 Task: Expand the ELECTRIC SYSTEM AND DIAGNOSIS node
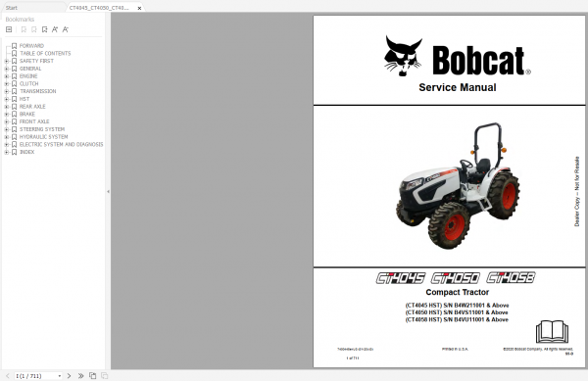[x=7, y=145]
